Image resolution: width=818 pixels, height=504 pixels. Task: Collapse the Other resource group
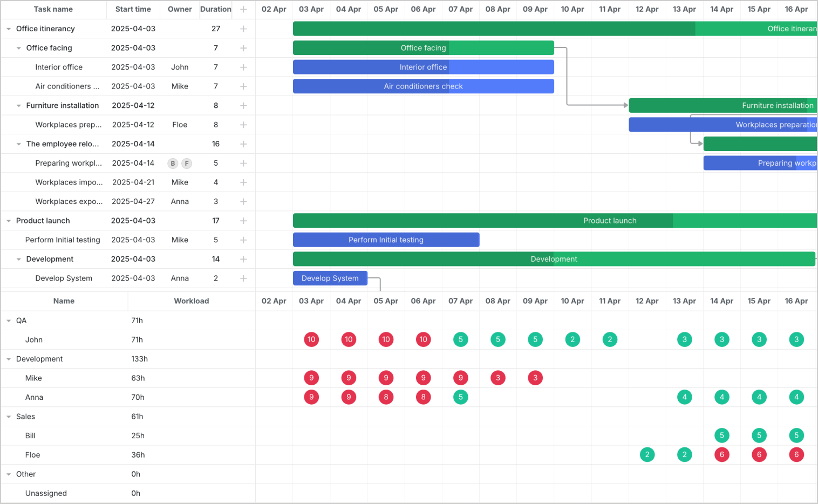click(8, 474)
